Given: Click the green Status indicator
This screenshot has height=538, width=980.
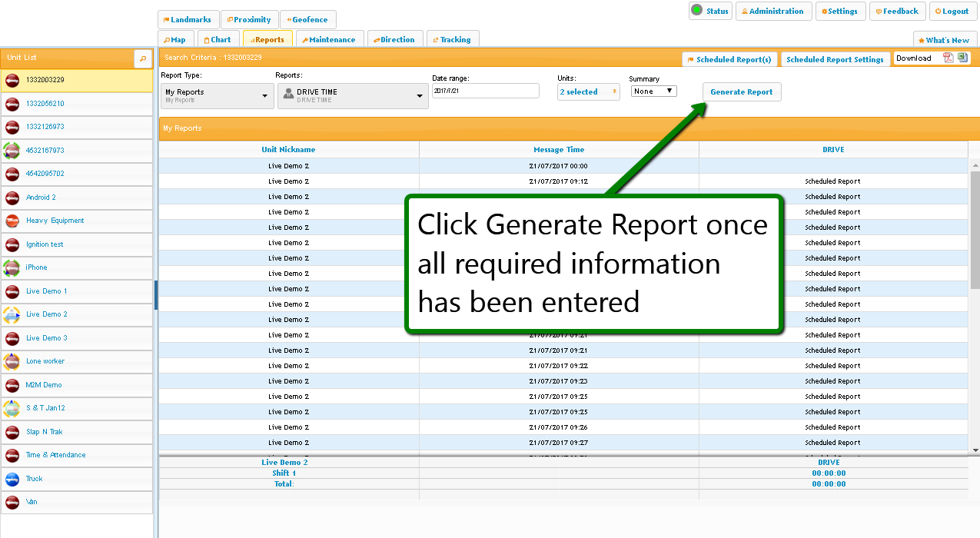Looking at the screenshot, I should [x=697, y=11].
